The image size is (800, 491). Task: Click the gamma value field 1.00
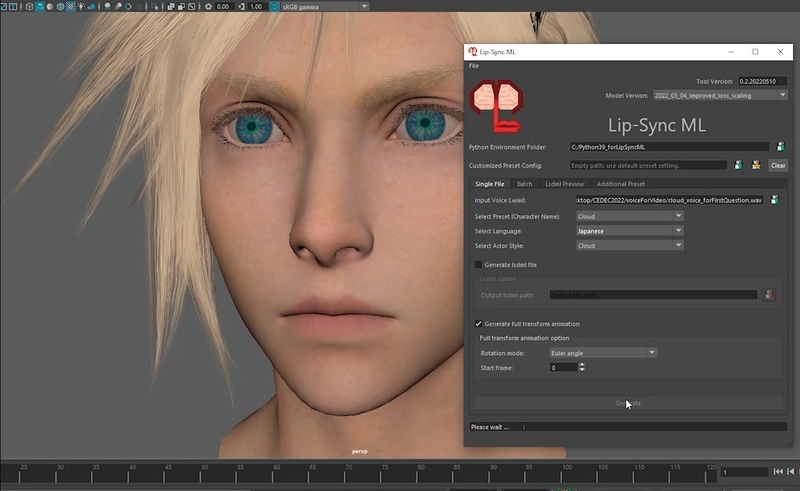click(256, 7)
